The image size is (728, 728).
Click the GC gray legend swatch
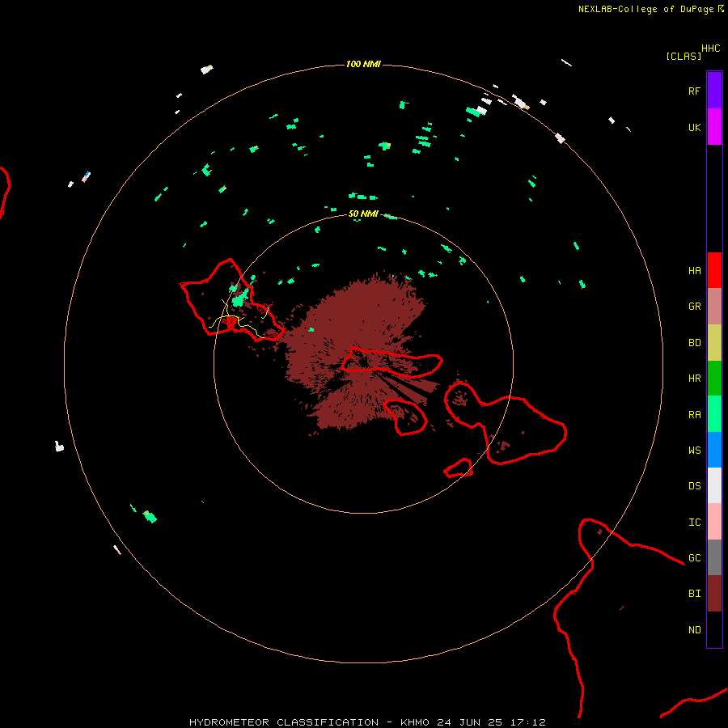pos(714,557)
